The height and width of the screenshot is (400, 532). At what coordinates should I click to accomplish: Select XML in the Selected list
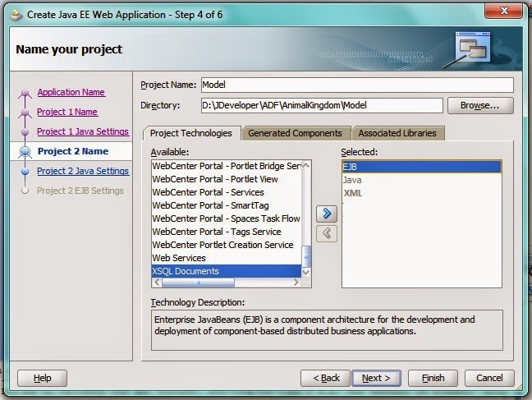click(422, 194)
